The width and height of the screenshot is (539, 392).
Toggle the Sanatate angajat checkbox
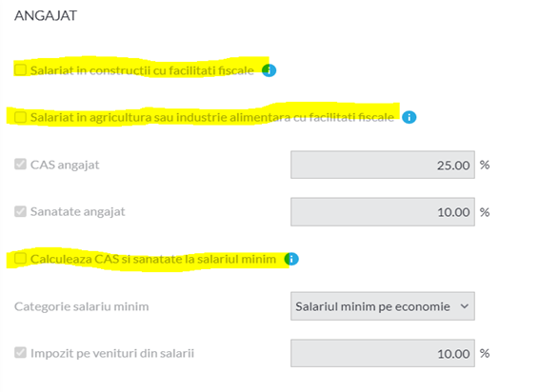20,211
